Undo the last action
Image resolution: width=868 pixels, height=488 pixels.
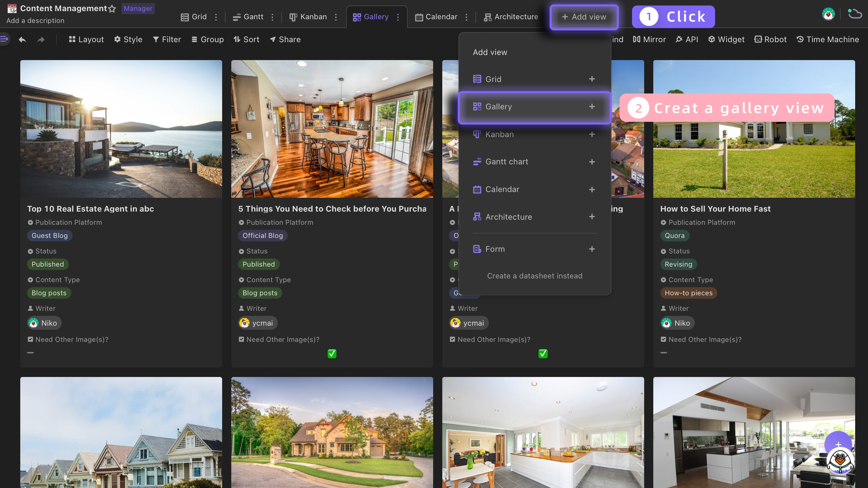click(x=22, y=40)
